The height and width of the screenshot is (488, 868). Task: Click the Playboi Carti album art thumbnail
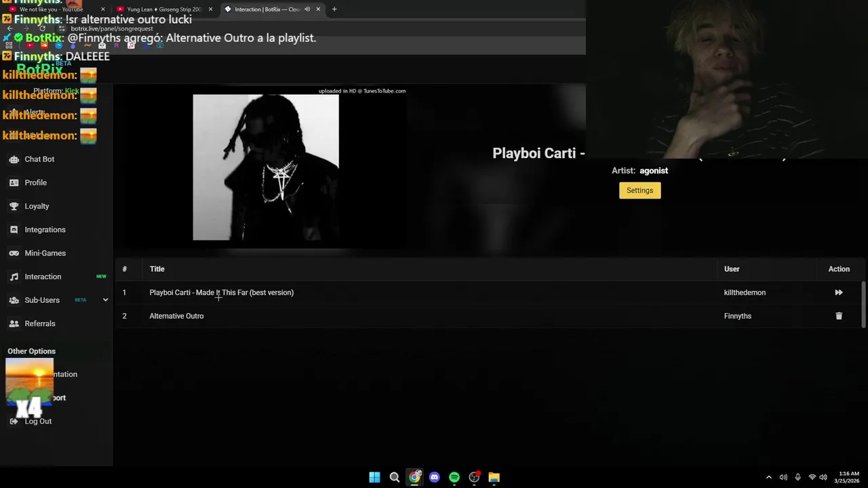pyautogui.click(x=266, y=167)
